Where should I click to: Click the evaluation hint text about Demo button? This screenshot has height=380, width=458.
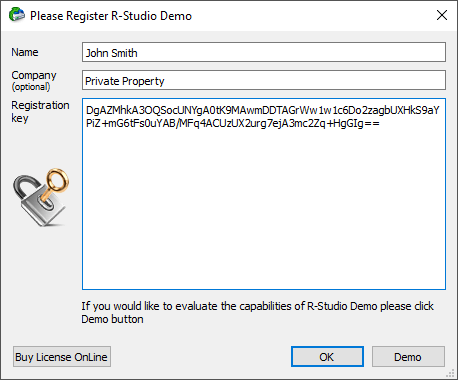pyautogui.click(x=257, y=312)
